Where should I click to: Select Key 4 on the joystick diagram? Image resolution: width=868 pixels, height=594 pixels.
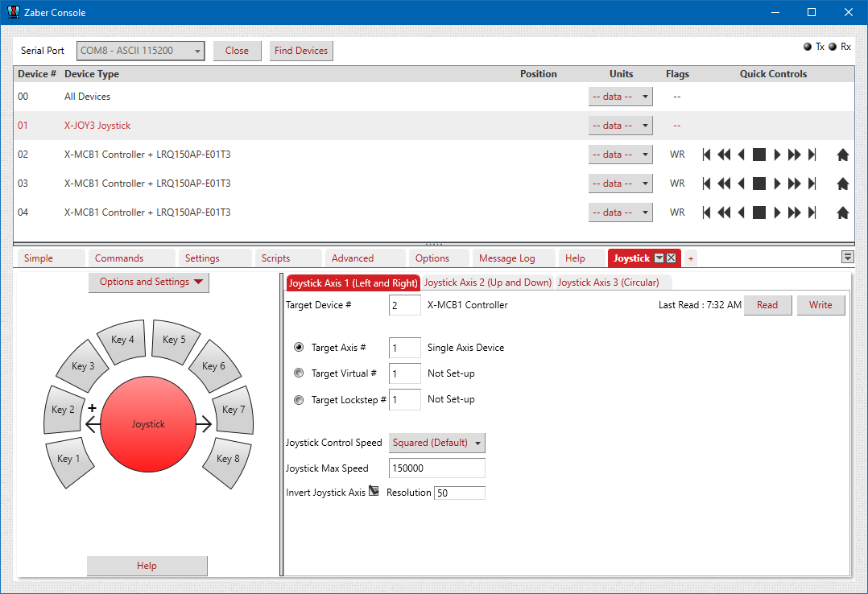click(122, 341)
